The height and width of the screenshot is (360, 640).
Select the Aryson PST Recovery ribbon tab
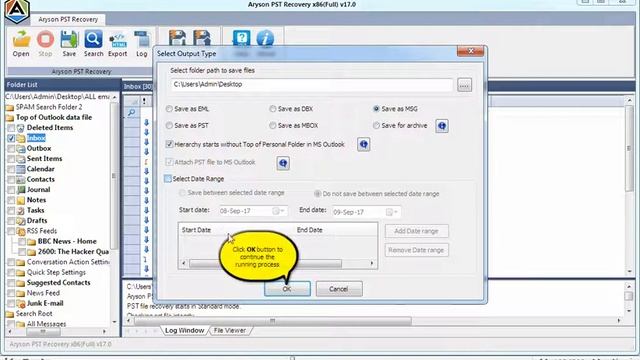pos(68,19)
